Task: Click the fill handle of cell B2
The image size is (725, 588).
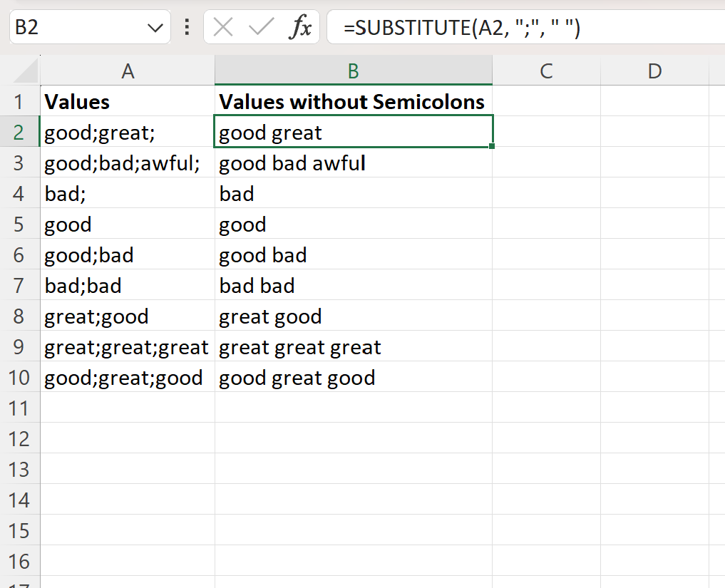Action: pyautogui.click(x=490, y=145)
